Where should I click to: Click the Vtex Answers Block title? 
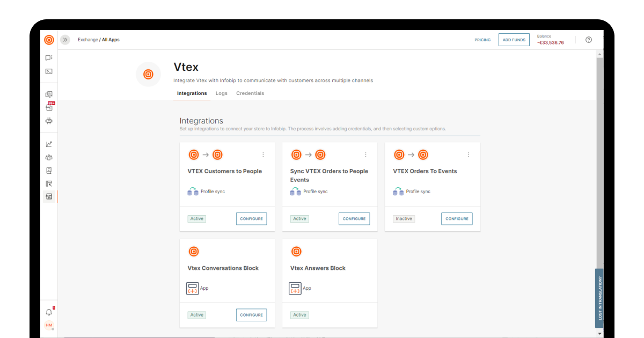pyautogui.click(x=318, y=268)
